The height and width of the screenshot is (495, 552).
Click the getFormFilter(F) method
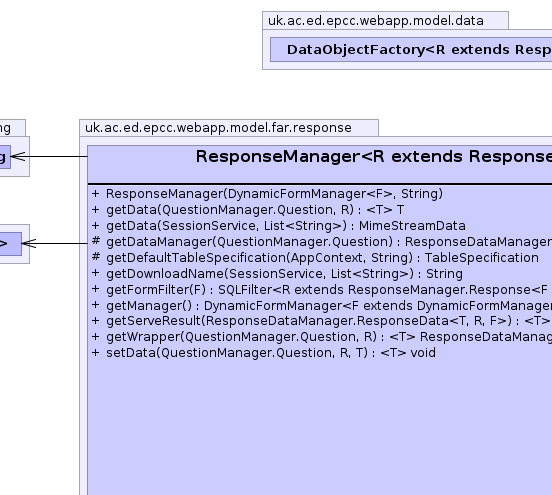327,290
